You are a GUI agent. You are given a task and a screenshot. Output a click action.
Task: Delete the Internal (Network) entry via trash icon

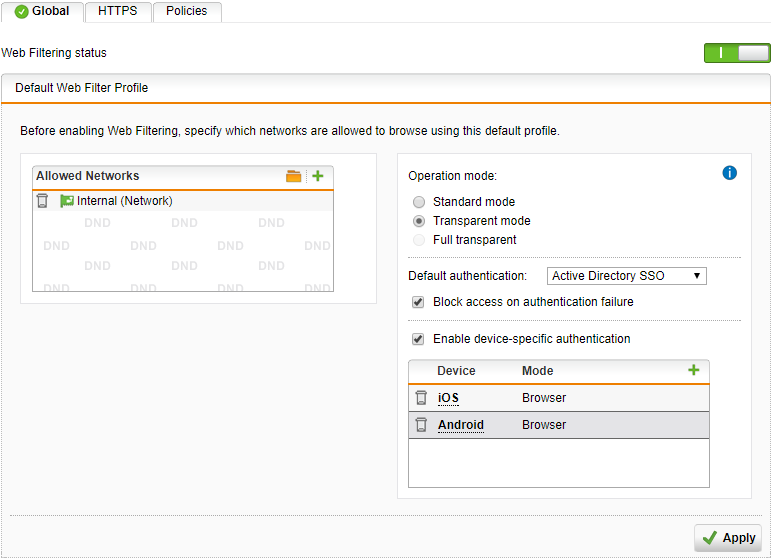[x=43, y=201]
